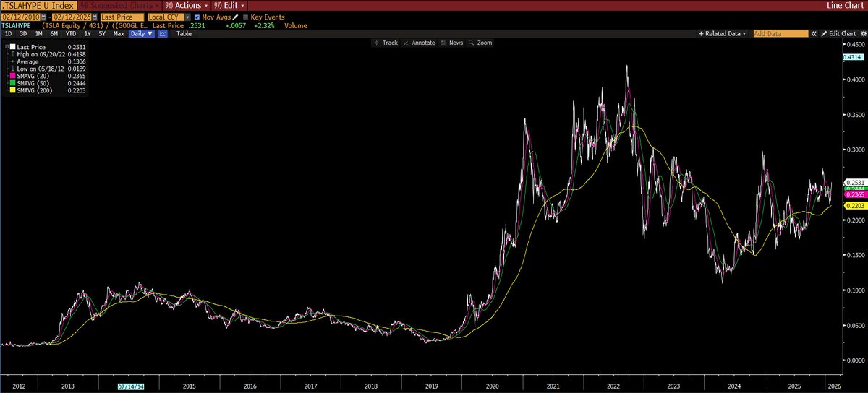Edit moving averages via pencil icon
Viewport: 868px width, 393px height.
(x=236, y=17)
